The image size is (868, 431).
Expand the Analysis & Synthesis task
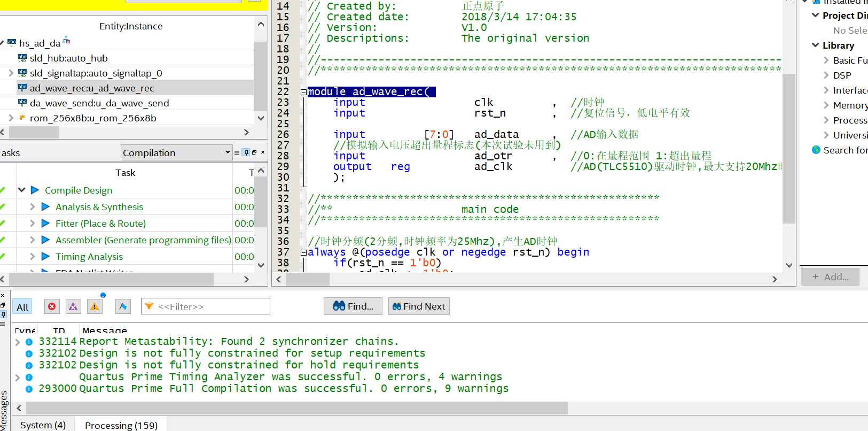click(33, 206)
